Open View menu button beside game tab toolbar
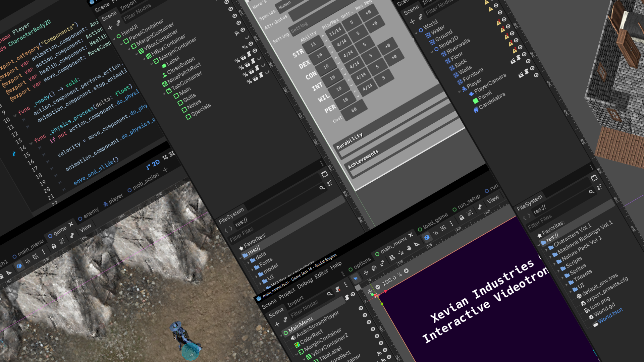Viewport: 644px width, 362px height. pyautogui.click(x=85, y=228)
